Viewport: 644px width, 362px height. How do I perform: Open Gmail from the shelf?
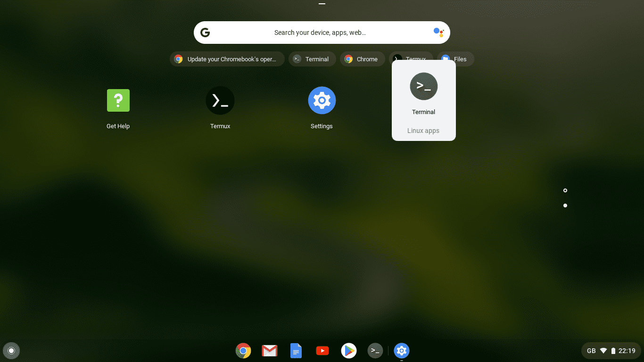tap(270, 351)
